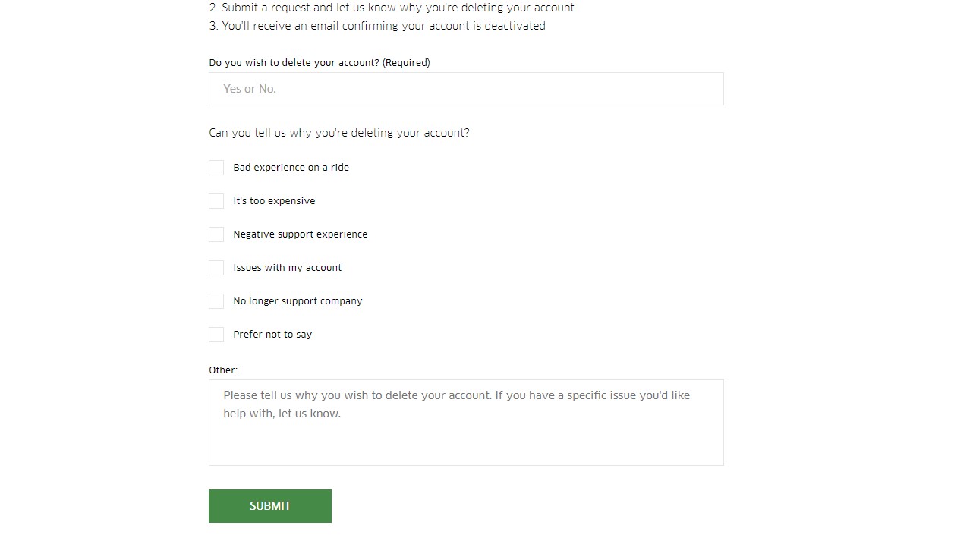Viewport: 954px width, 560px height.
Task: Click step 2 Submit a request text
Action: [x=392, y=8]
